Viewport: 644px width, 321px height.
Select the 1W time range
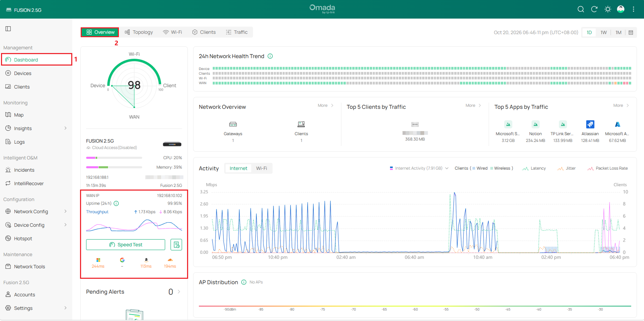pos(603,32)
